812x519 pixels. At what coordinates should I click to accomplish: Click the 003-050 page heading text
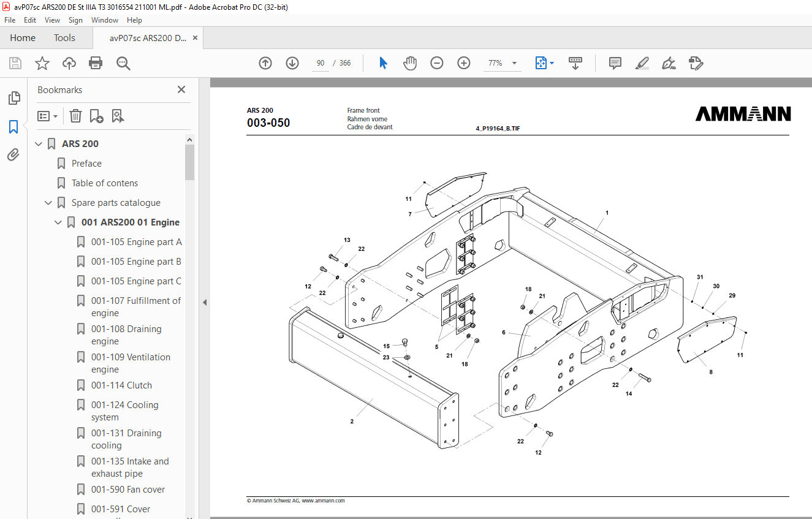(x=268, y=123)
